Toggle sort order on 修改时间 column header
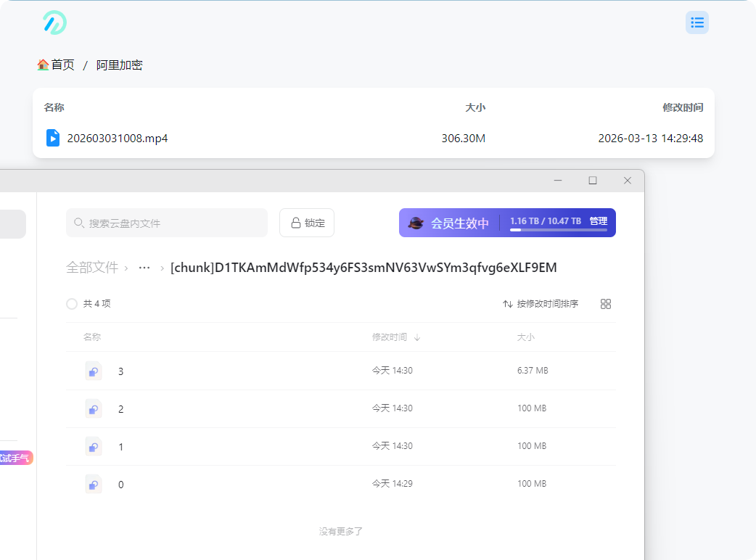This screenshot has height=560, width=756. coord(396,337)
